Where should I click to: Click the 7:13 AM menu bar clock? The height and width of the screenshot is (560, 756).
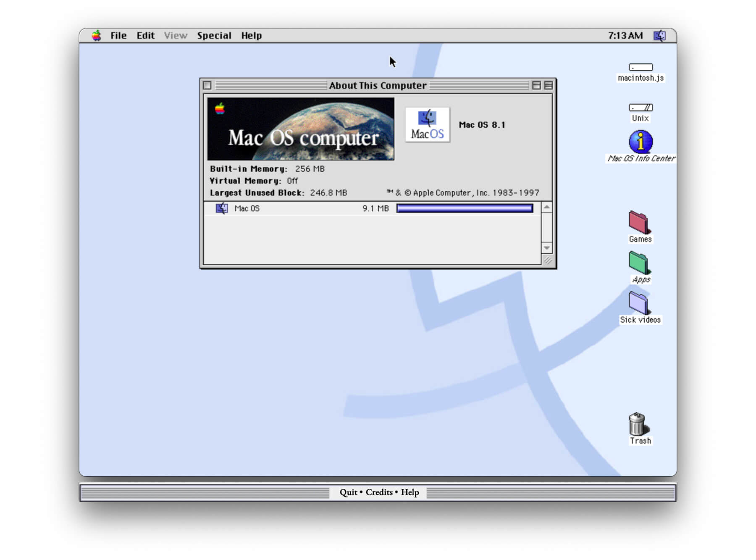pyautogui.click(x=625, y=36)
